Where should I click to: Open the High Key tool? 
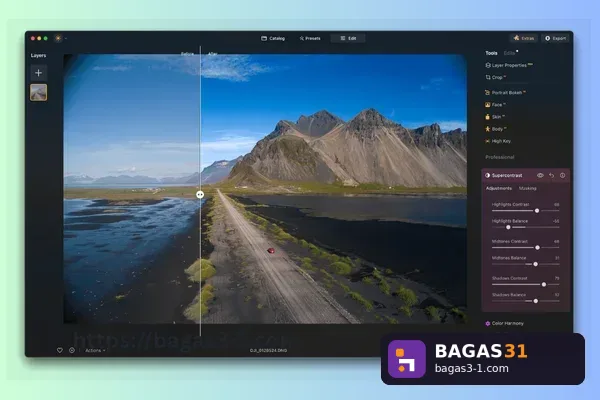point(498,141)
